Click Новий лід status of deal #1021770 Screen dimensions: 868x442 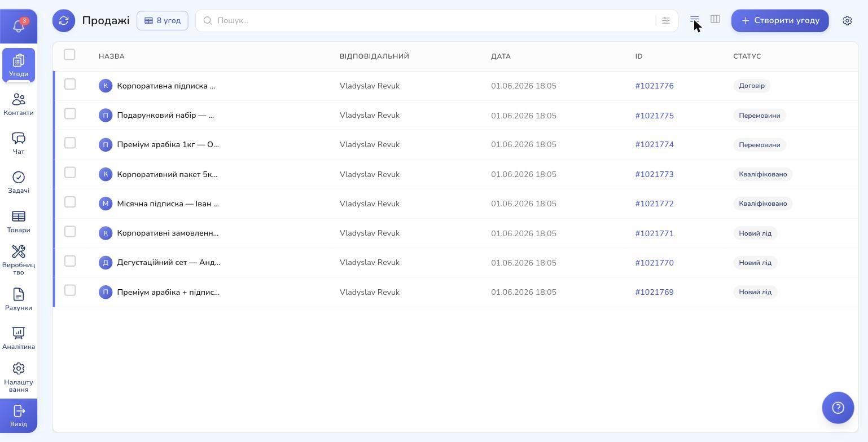[755, 263]
